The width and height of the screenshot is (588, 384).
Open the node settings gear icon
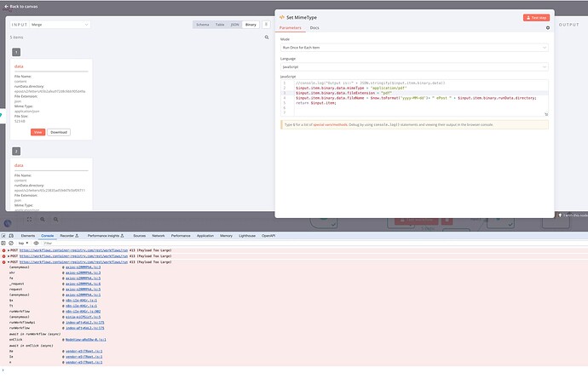548,28
